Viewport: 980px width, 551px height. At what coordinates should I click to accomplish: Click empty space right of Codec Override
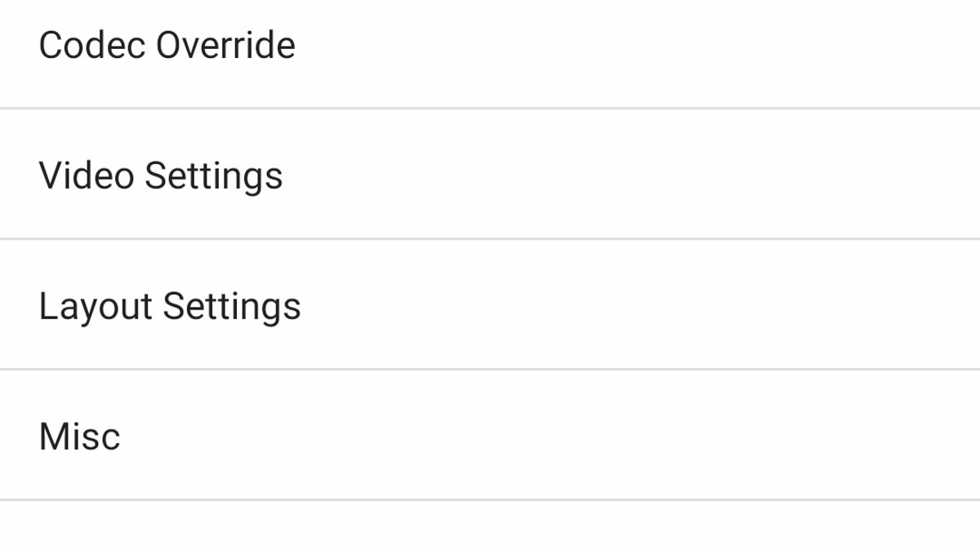637,53
